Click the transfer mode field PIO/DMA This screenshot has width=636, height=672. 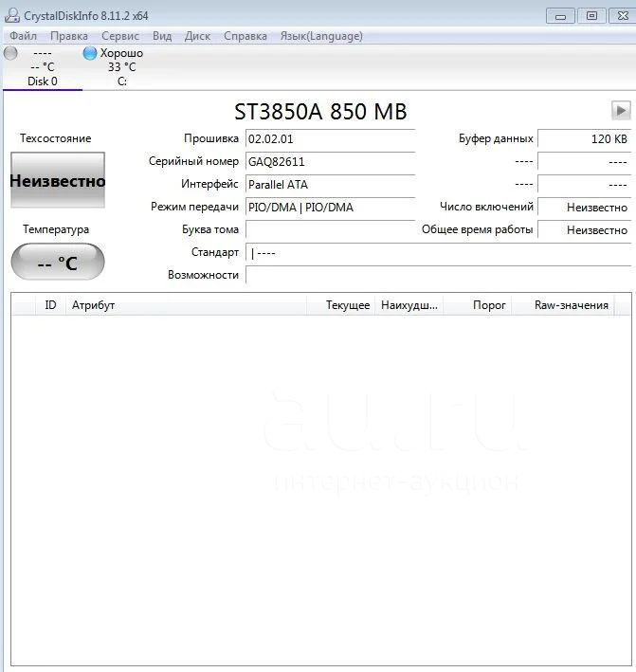(x=331, y=207)
